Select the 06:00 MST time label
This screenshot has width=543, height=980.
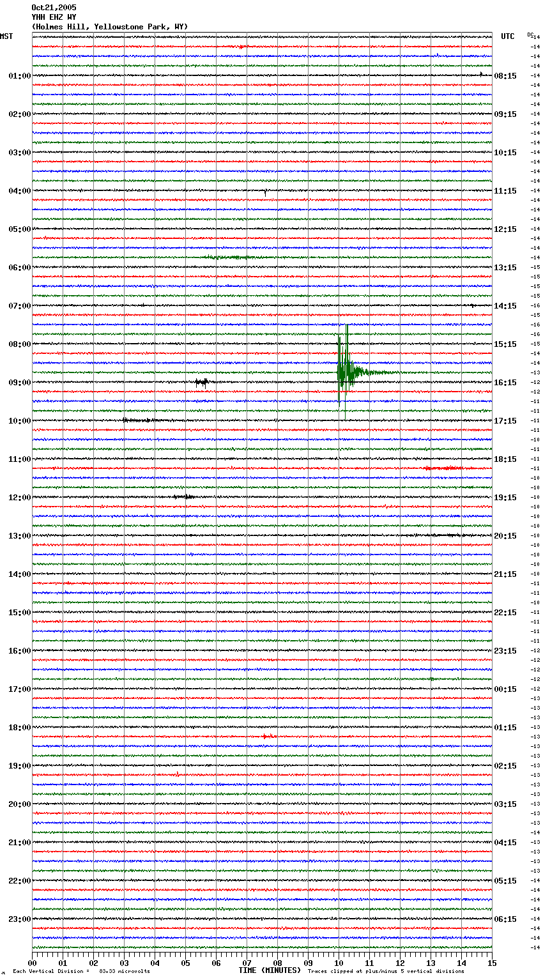point(19,268)
